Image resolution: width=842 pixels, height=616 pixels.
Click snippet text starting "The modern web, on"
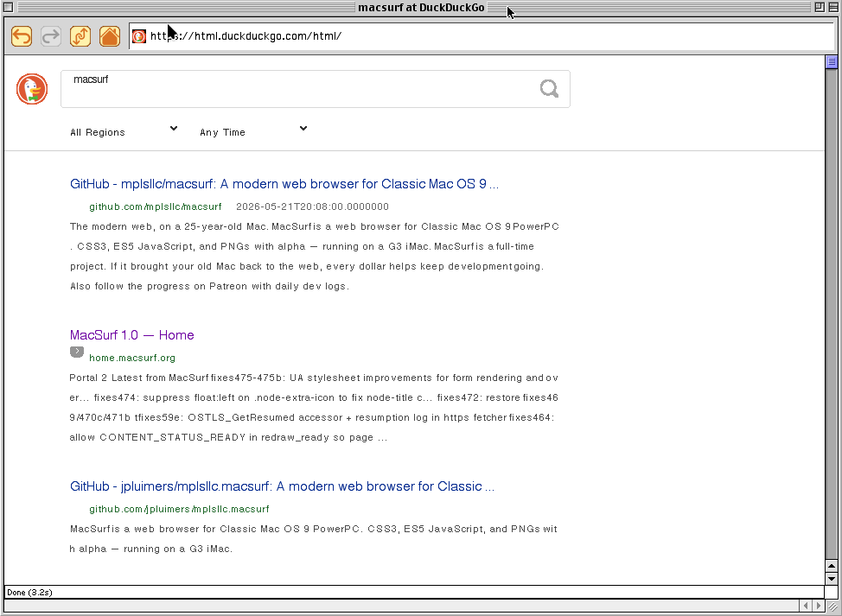coord(315,257)
